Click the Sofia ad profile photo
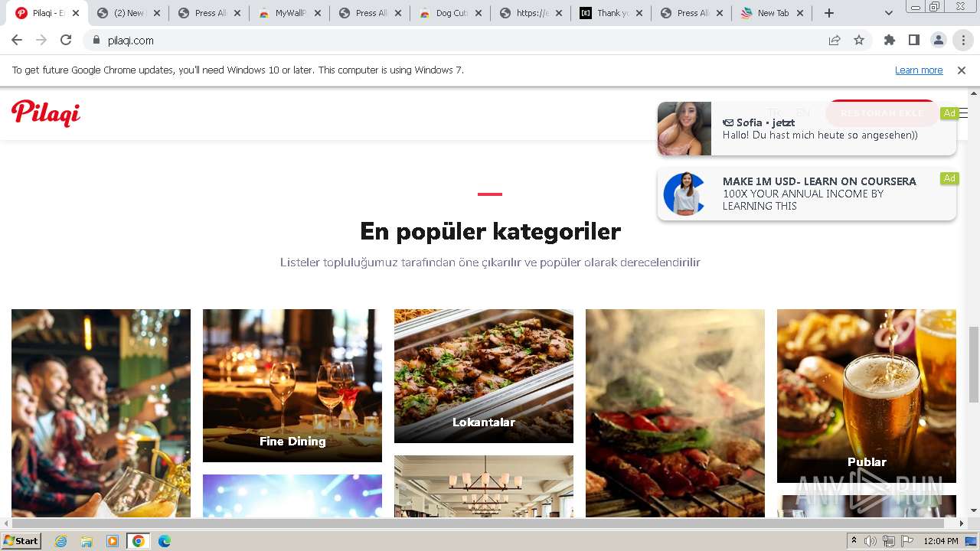Viewport: 980px width, 551px height. 684,129
